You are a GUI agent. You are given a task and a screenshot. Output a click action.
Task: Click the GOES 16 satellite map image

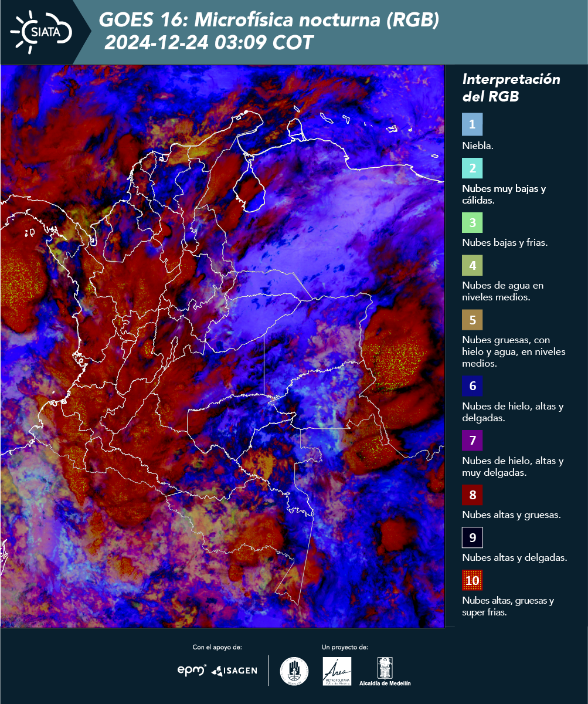click(x=222, y=346)
